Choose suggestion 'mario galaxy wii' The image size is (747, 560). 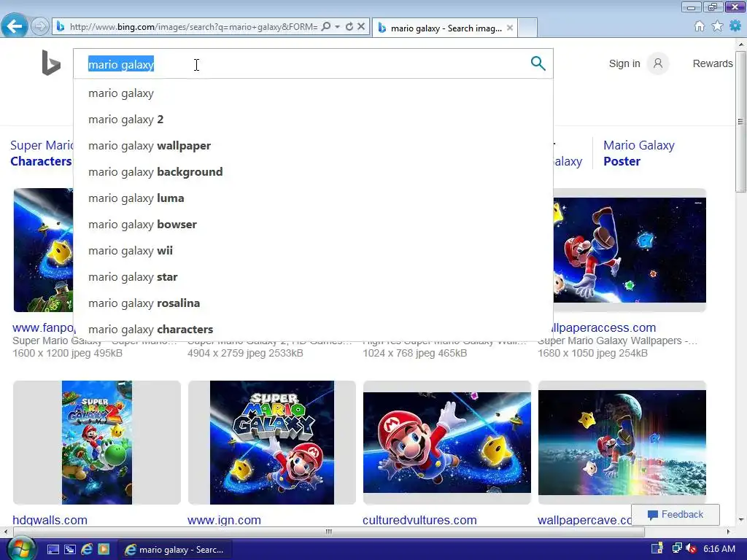[313, 251]
